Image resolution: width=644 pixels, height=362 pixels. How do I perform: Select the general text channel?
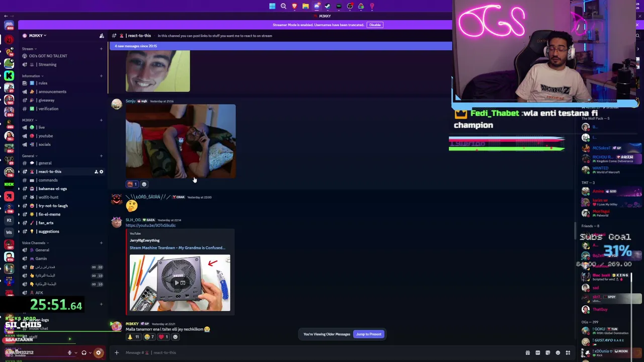coord(63,163)
